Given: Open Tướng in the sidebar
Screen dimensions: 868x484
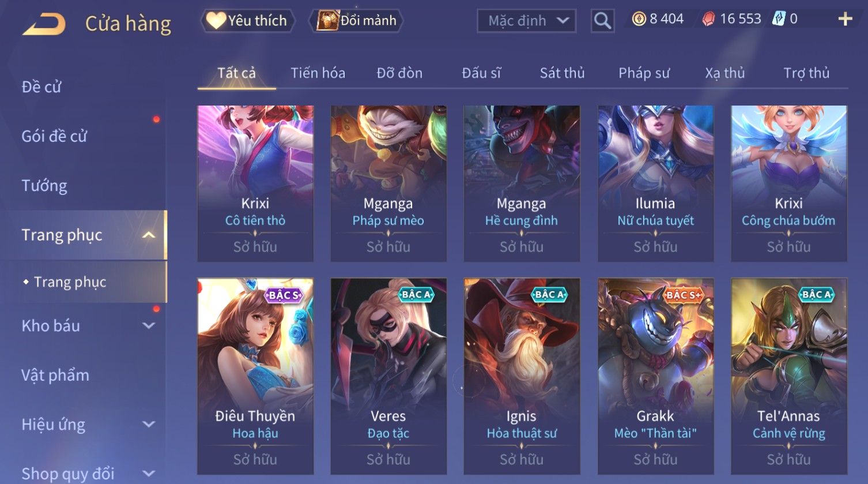Looking at the screenshot, I should coord(44,186).
